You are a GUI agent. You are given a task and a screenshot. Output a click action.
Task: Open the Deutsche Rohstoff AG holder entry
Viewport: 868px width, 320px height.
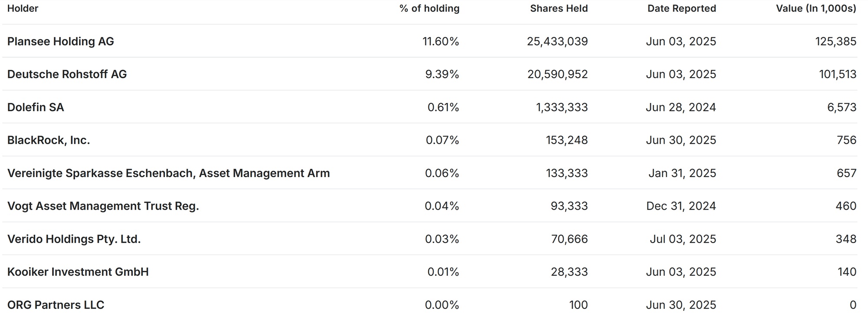[67, 74]
